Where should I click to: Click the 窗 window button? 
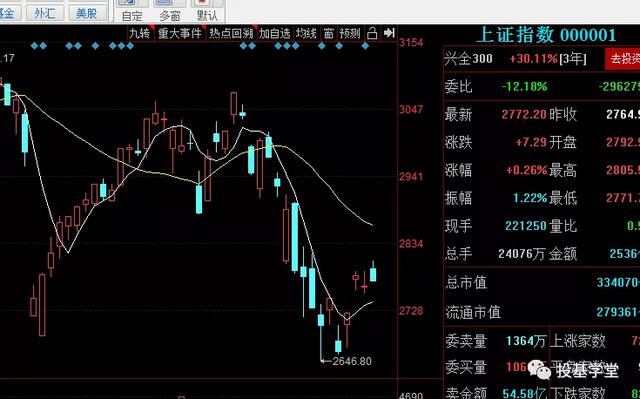[x=329, y=33]
